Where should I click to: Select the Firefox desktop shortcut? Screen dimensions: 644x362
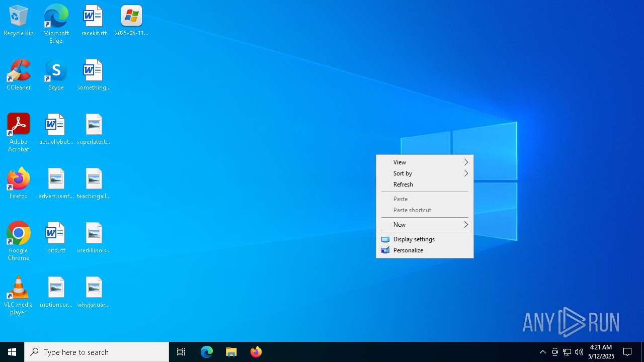[x=19, y=184]
